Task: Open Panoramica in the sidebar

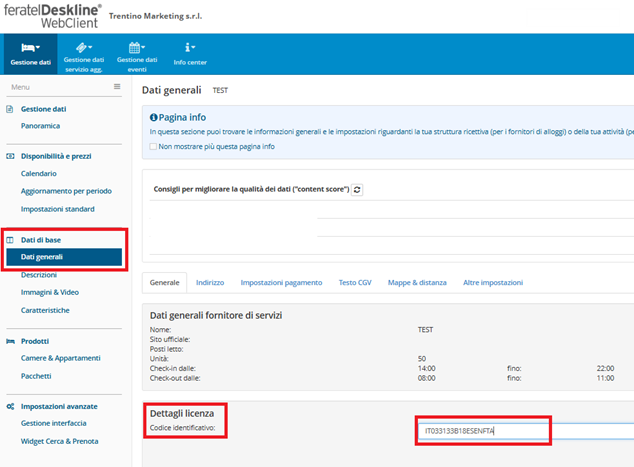Action: [40, 126]
